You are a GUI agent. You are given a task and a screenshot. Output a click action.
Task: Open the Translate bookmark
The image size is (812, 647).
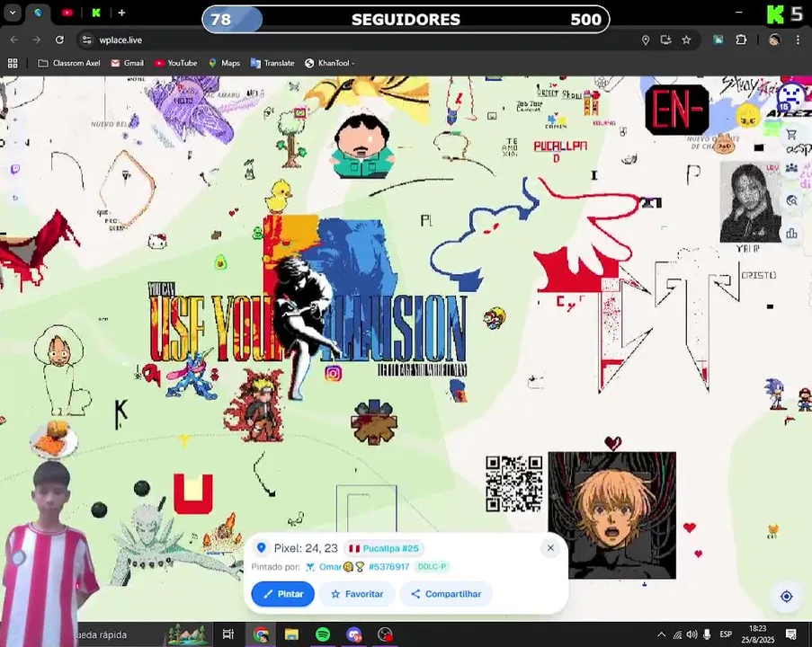[272, 63]
